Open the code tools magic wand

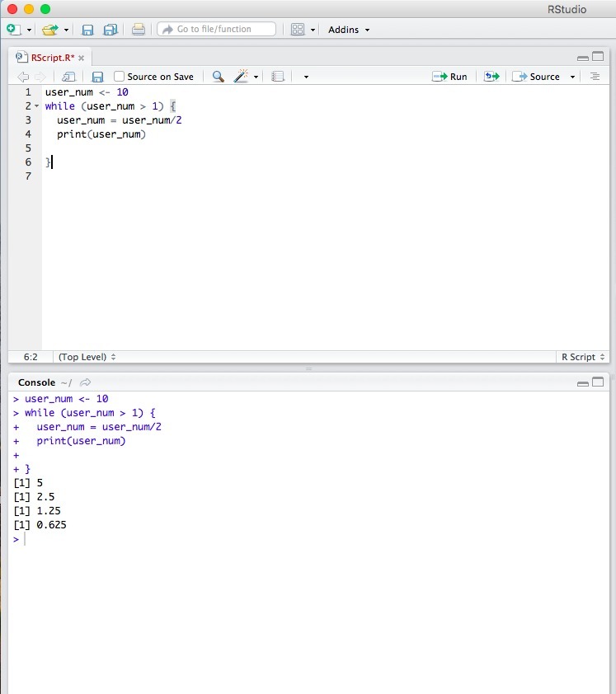[241, 77]
